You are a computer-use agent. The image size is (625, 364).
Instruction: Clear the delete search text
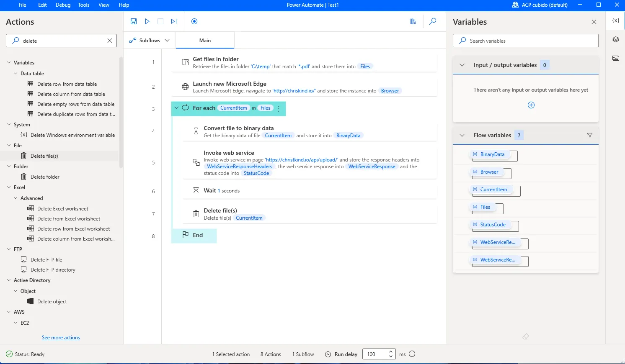point(110,41)
